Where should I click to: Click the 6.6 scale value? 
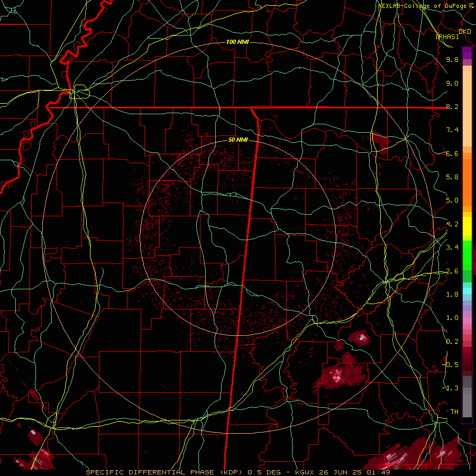tap(452, 153)
